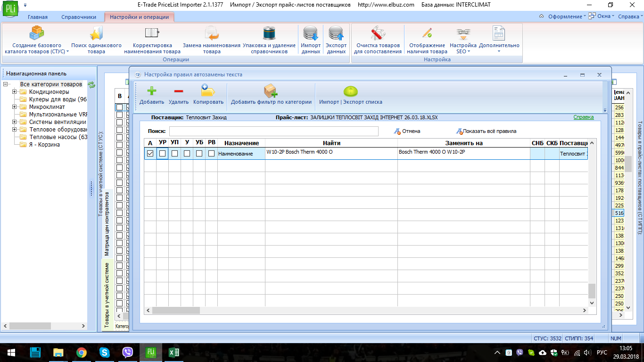Open the Справка dropdown menu
This screenshot has height=362, width=644.
click(630, 16)
